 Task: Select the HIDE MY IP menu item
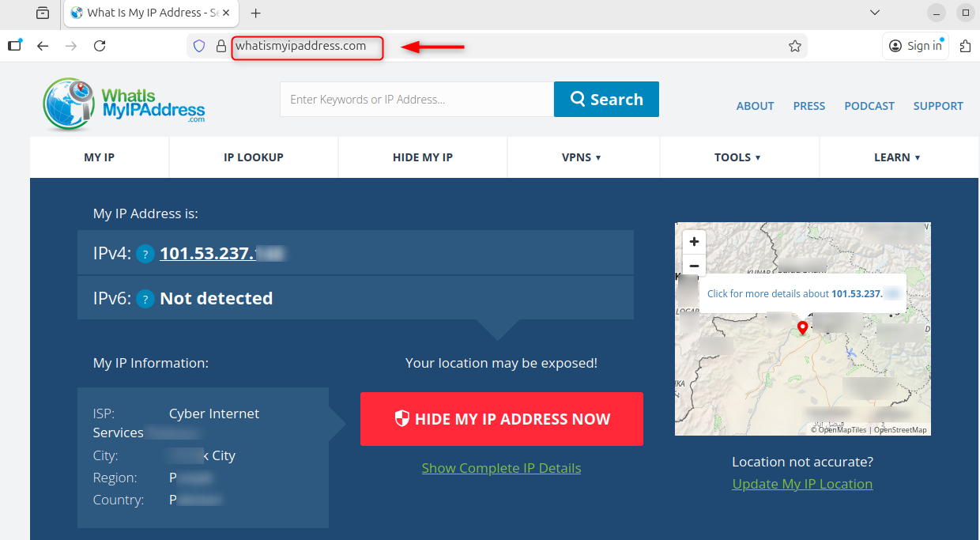tap(423, 157)
